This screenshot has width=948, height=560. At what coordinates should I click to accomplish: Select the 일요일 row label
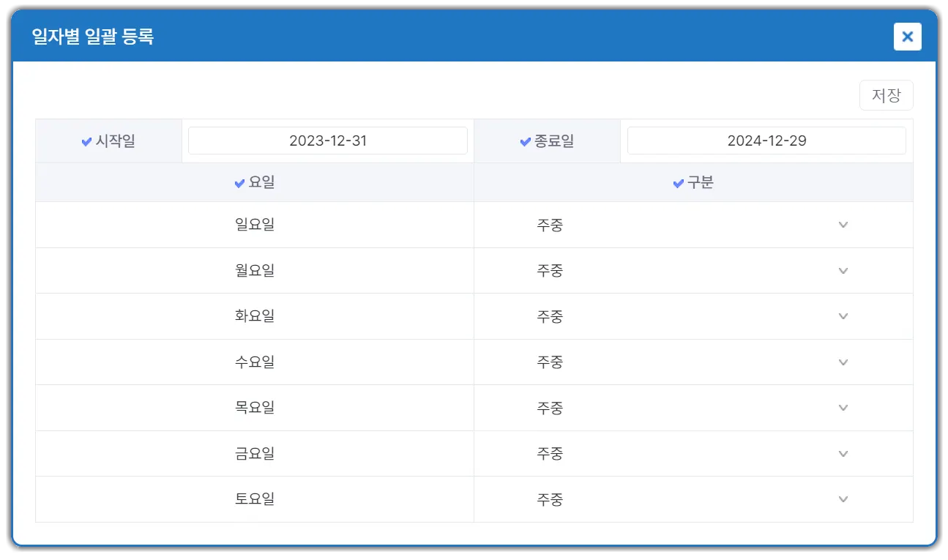(255, 225)
